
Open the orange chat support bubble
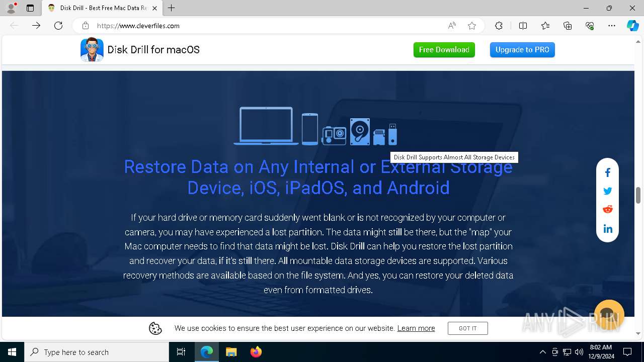609,315
